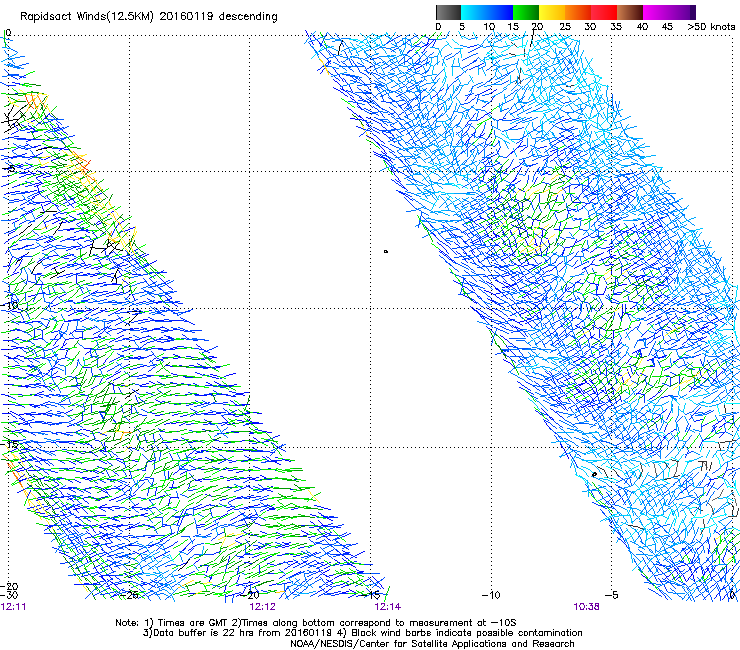Click the cyan 5-10 knots legend swatch
Screen dimensions: 740x650
[x=474, y=12]
